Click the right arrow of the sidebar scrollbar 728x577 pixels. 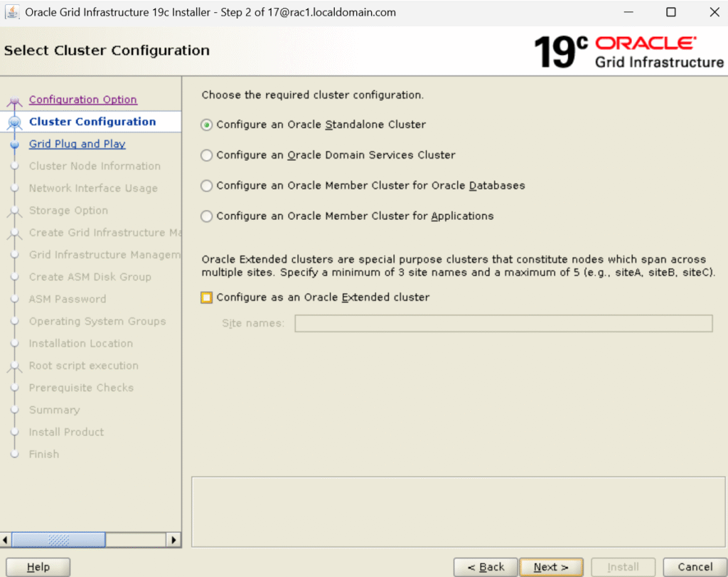[x=173, y=540]
